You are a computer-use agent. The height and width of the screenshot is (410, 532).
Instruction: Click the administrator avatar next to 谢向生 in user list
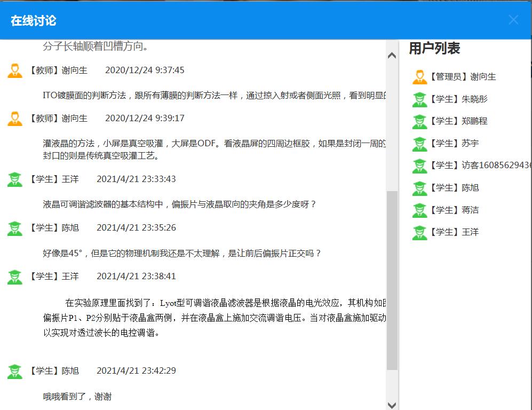pos(419,76)
